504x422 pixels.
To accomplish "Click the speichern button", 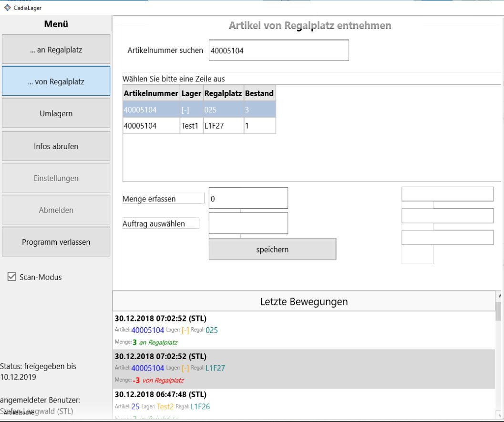I will [x=272, y=249].
